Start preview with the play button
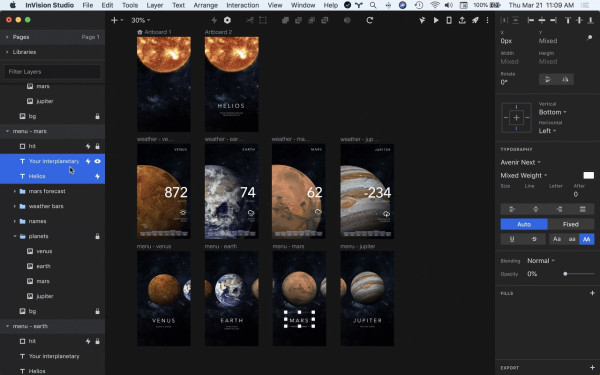Screen dimensions: 600x375 click(x=436, y=20)
